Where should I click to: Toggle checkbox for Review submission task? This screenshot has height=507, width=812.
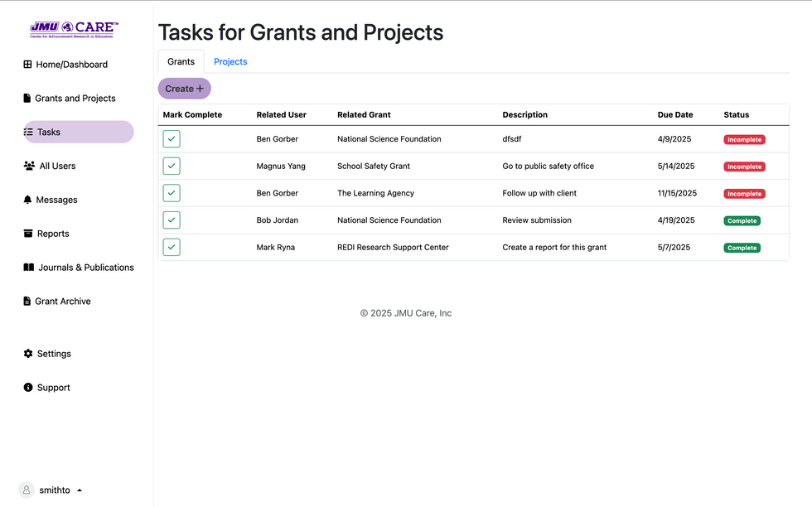pyautogui.click(x=172, y=220)
